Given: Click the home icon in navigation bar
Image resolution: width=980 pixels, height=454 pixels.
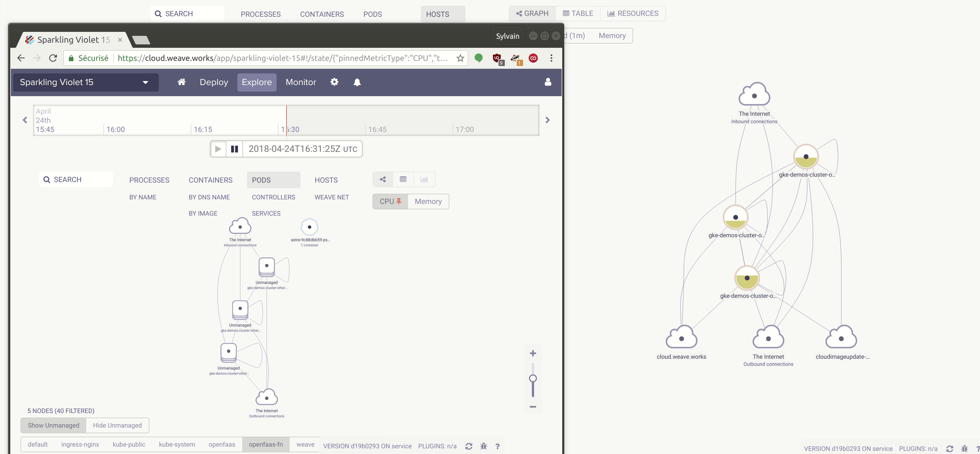Looking at the screenshot, I should [182, 82].
